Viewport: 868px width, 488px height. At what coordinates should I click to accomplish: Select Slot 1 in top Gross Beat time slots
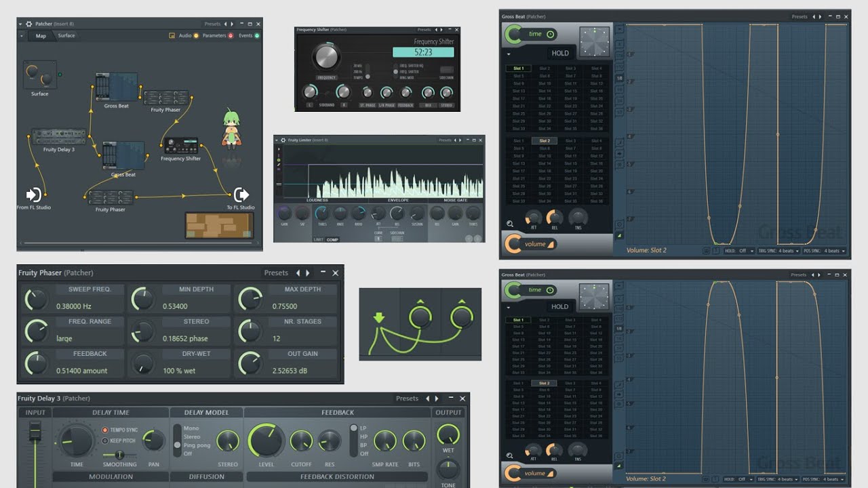[518, 68]
